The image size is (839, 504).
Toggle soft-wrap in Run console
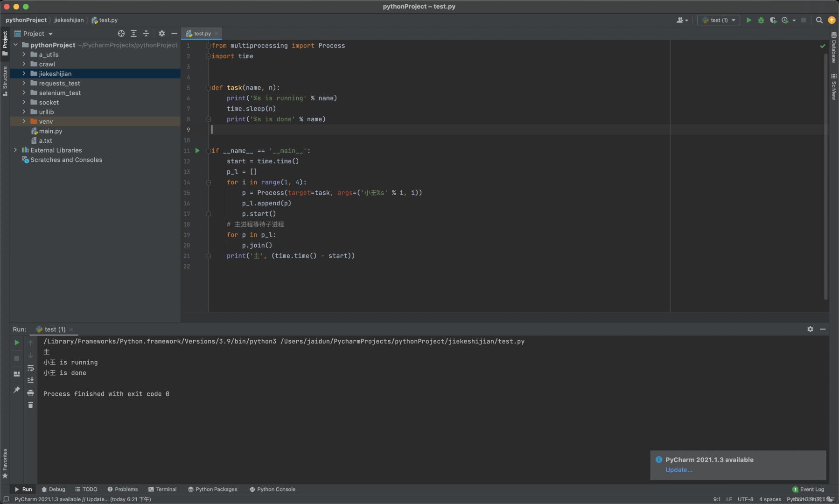pos(30,368)
